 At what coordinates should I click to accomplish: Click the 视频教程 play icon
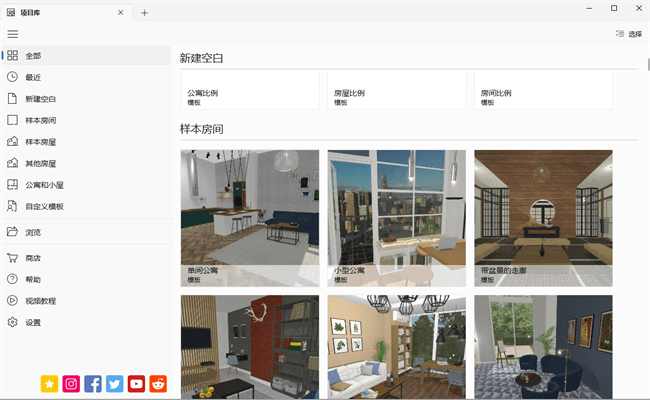[x=12, y=301]
